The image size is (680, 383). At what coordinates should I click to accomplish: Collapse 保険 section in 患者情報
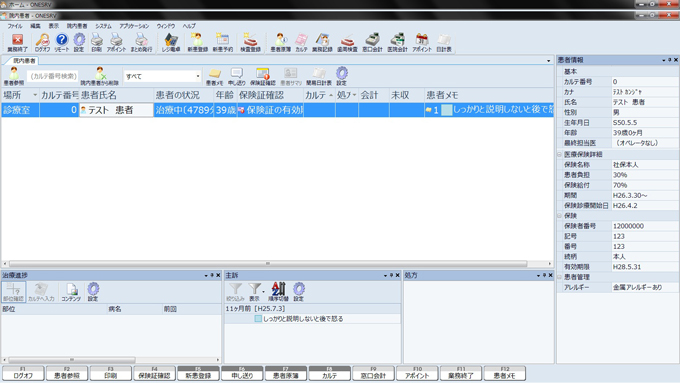(559, 216)
